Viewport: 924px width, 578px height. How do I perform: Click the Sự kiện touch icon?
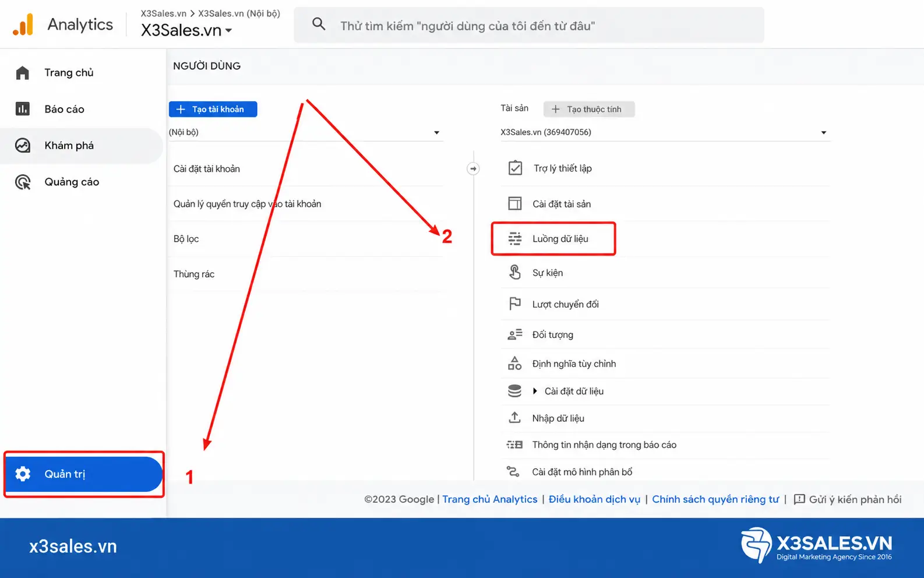(515, 272)
